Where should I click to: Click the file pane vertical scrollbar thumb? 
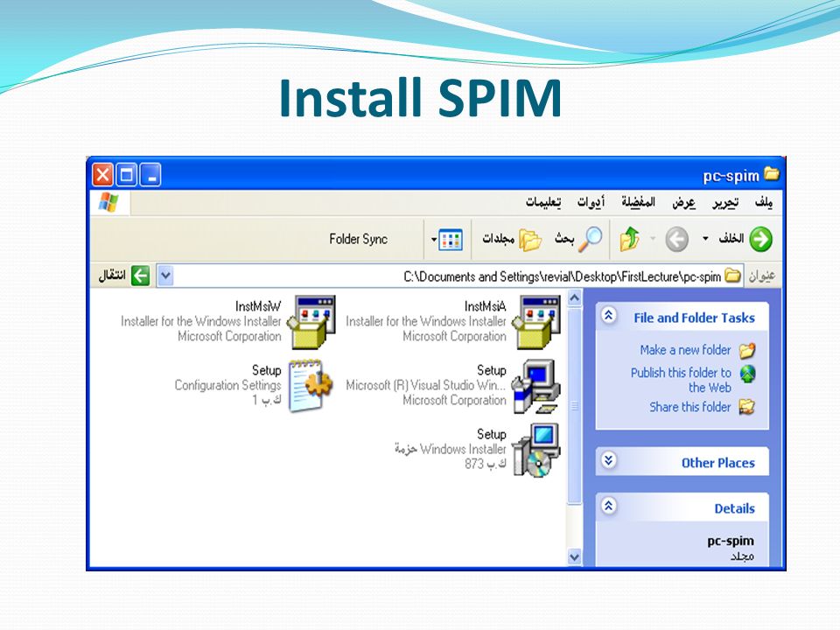574,405
